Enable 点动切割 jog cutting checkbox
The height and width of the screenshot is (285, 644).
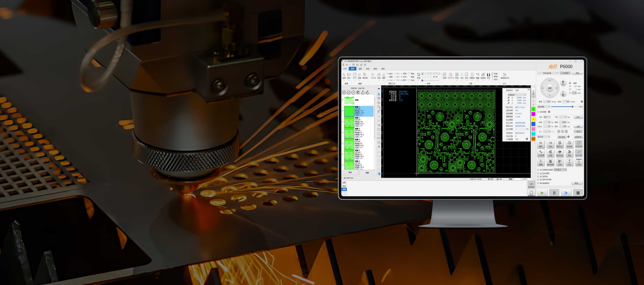coord(538,112)
